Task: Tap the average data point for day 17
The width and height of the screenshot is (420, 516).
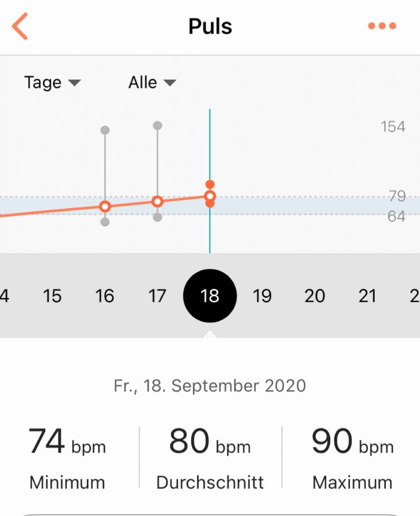Action: pyautogui.click(x=157, y=202)
